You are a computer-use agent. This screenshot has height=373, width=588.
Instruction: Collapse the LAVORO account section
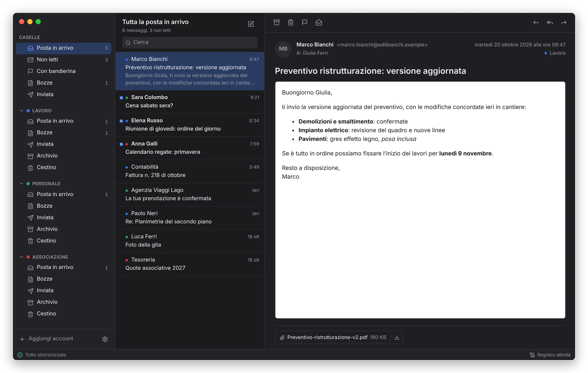(21, 111)
